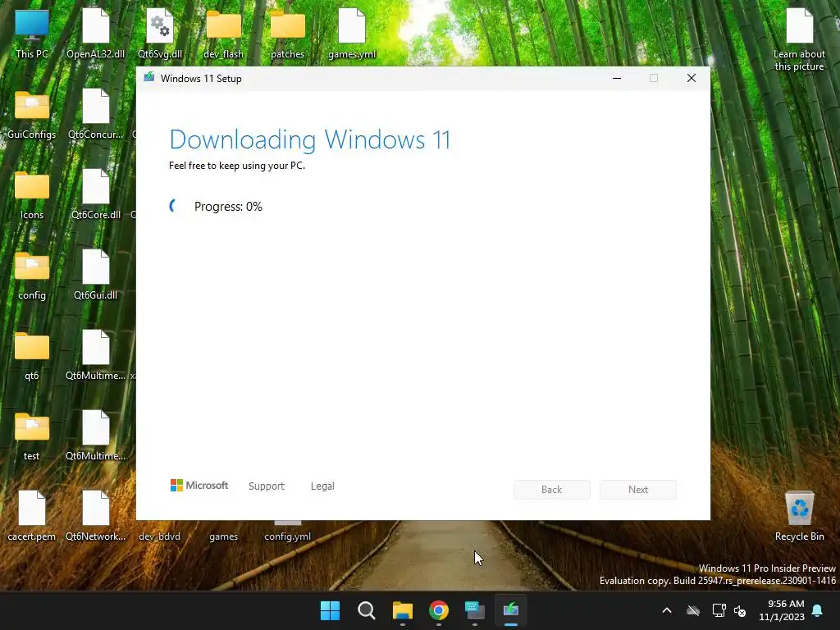
Task: Select the config.yml desktop label
Action: coord(287,536)
